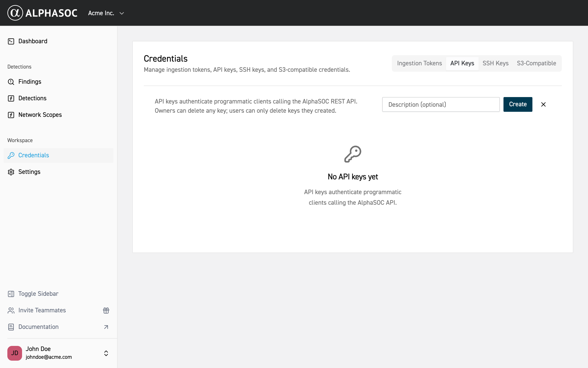The width and height of the screenshot is (588, 368).
Task: Click the external arrow next to Documentation
Action: (106, 327)
